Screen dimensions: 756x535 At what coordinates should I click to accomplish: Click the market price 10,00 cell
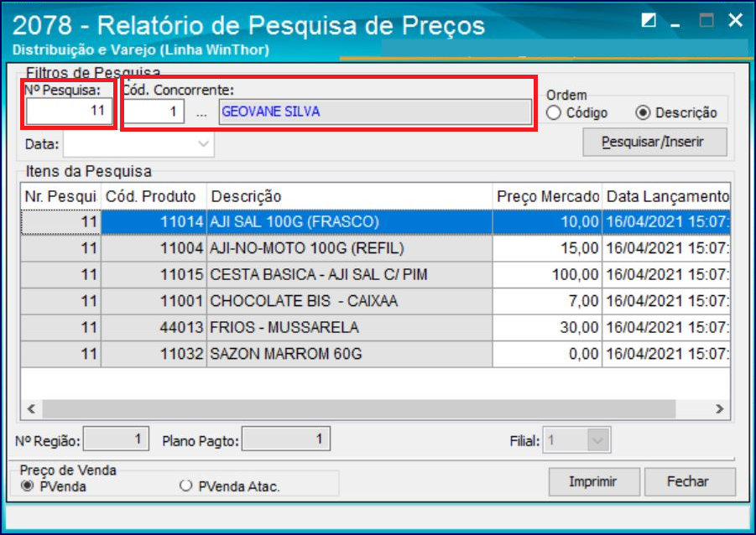pos(547,222)
